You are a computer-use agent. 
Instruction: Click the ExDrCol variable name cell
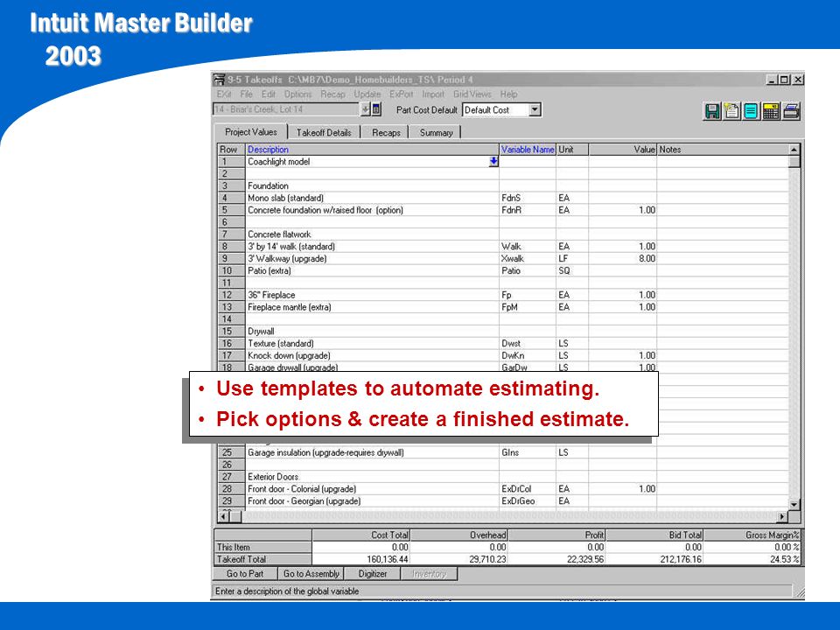(528, 488)
